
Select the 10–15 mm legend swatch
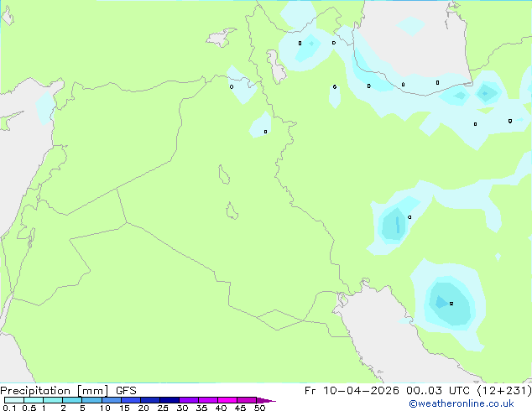click(111, 400)
